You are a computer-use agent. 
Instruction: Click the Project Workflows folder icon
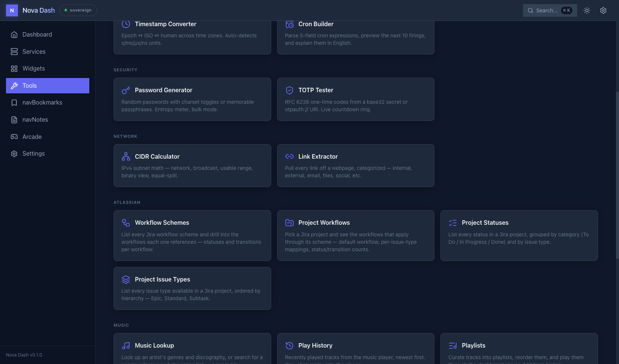pos(290,223)
